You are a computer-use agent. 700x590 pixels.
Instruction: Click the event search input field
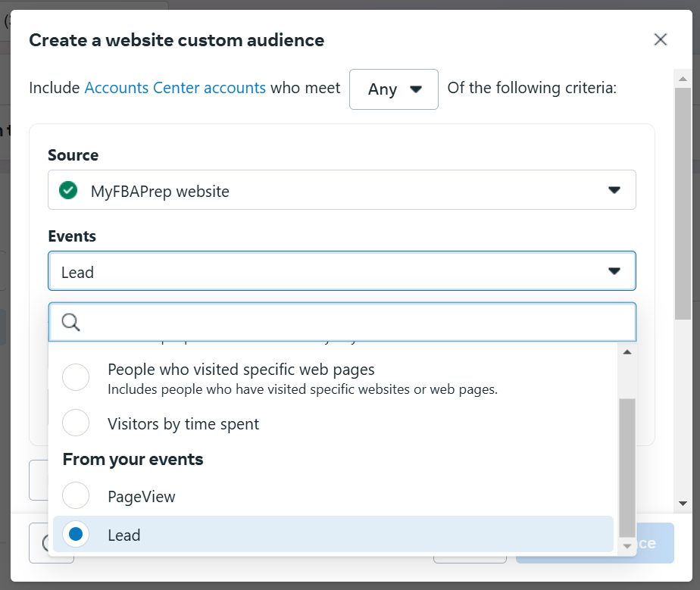pyautogui.click(x=342, y=322)
